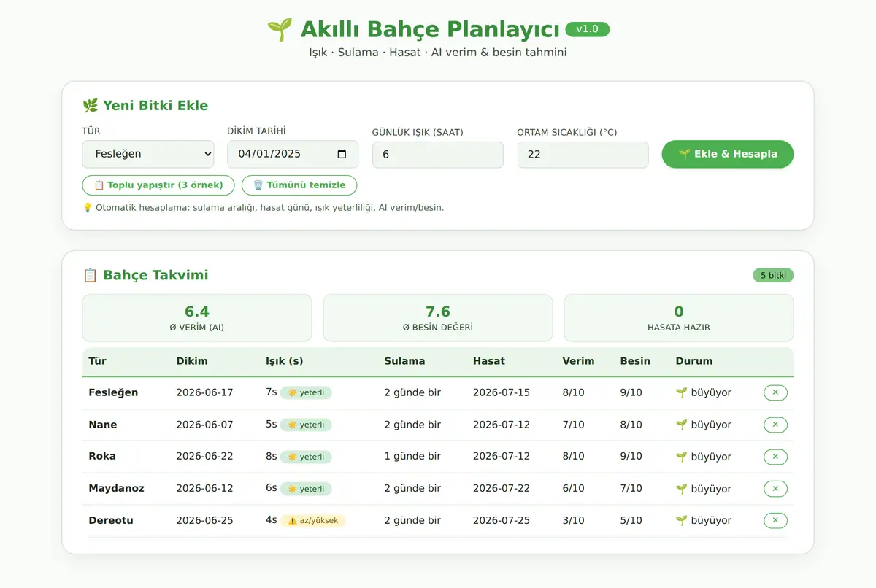Click the Akıllı Bahçe Planlayıcı title
876x588 pixels.
(x=430, y=30)
